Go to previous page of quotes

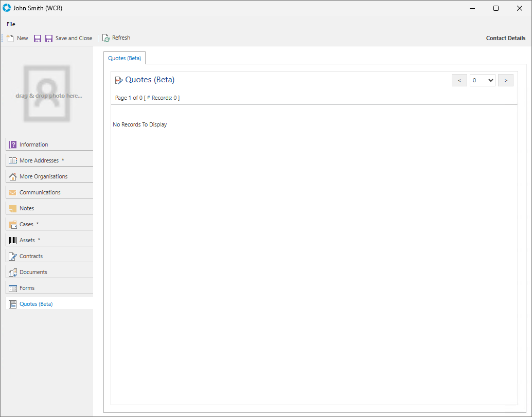(459, 80)
